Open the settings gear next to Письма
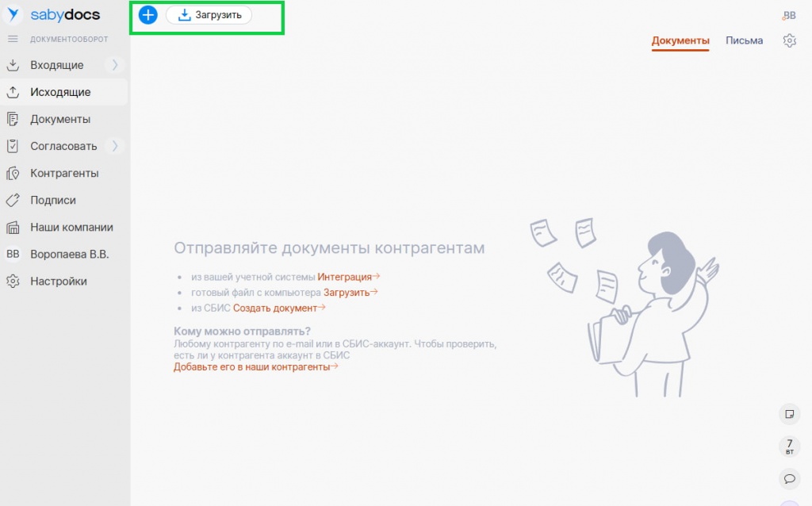 tap(789, 40)
